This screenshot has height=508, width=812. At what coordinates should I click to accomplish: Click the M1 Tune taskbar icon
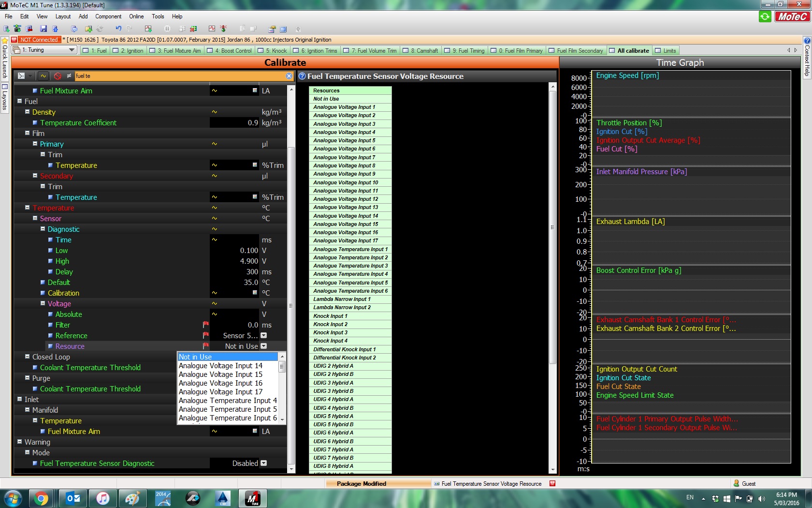tap(253, 498)
